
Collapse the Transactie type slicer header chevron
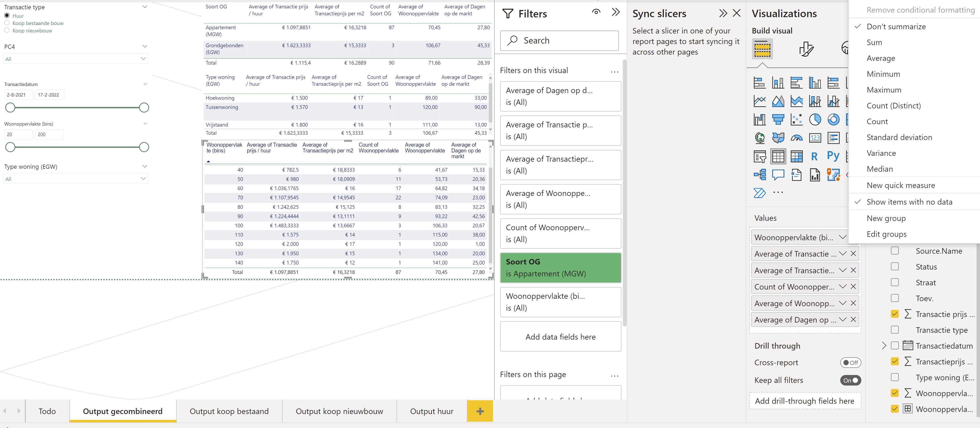144,7
